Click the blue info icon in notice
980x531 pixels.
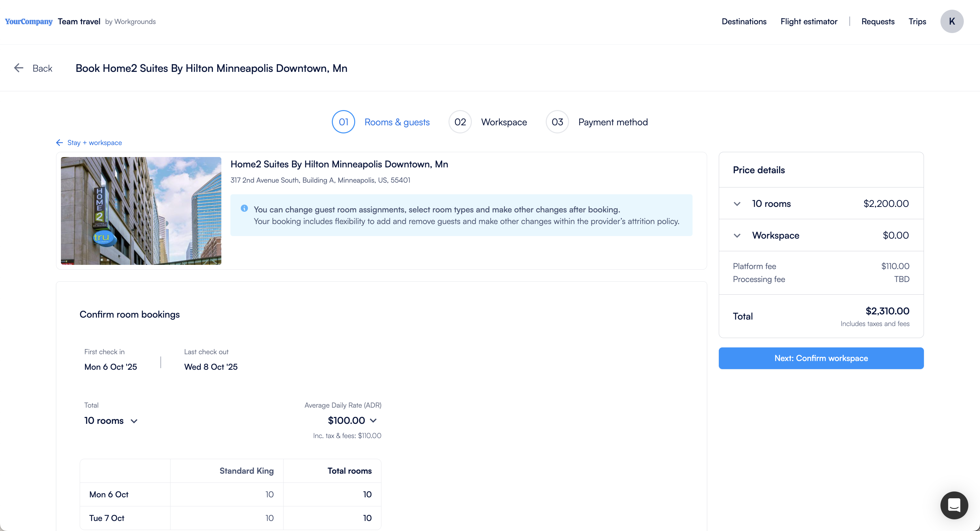click(x=244, y=208)
